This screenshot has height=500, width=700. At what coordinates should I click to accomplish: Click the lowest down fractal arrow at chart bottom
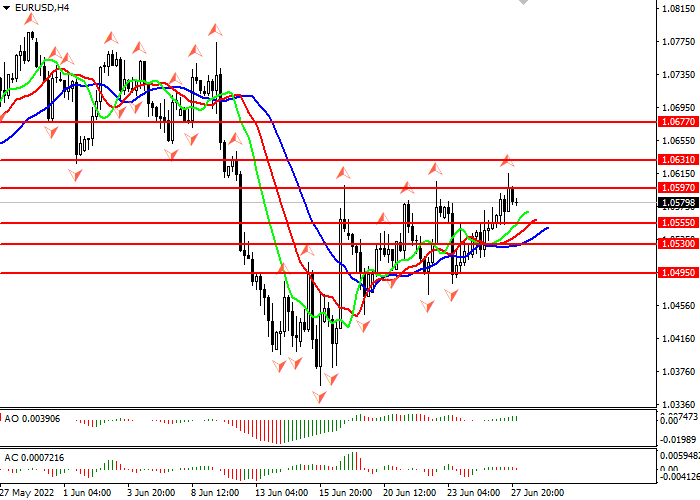[320, 397]
